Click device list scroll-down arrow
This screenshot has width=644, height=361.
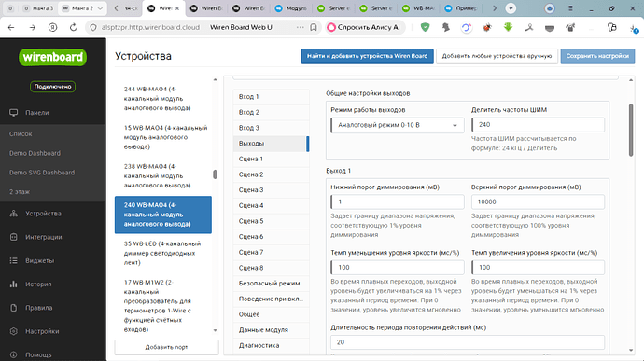coord(216,330)
